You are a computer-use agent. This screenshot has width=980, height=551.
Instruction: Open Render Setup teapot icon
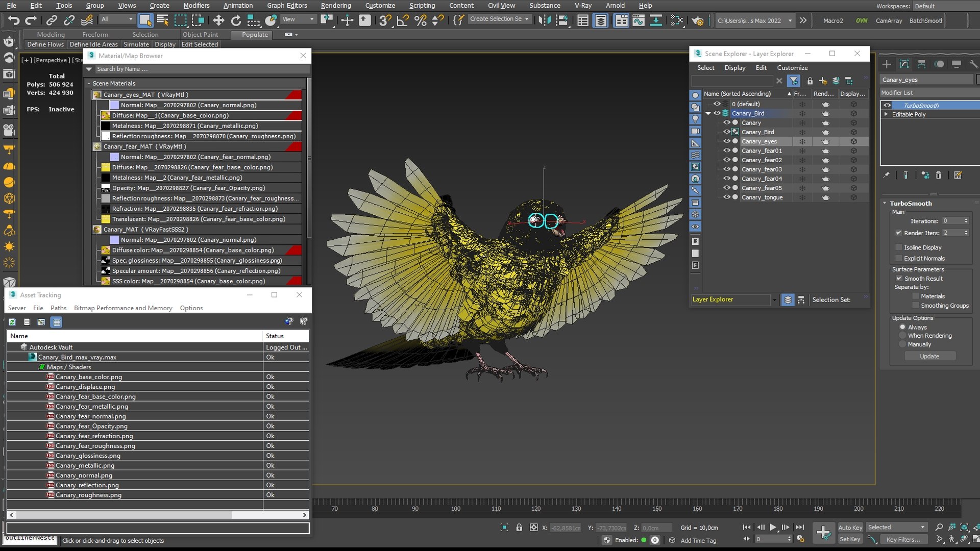pyautogui.click(x=698, y=20)
